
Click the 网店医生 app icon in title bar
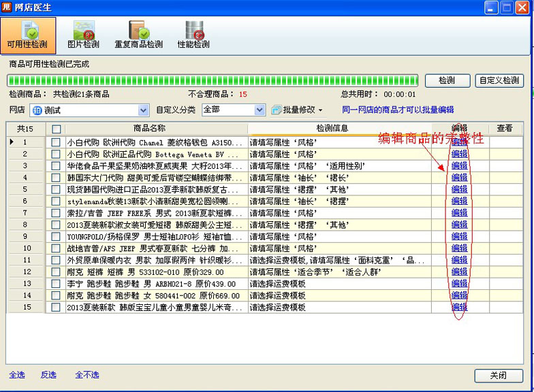pos(7,7)
